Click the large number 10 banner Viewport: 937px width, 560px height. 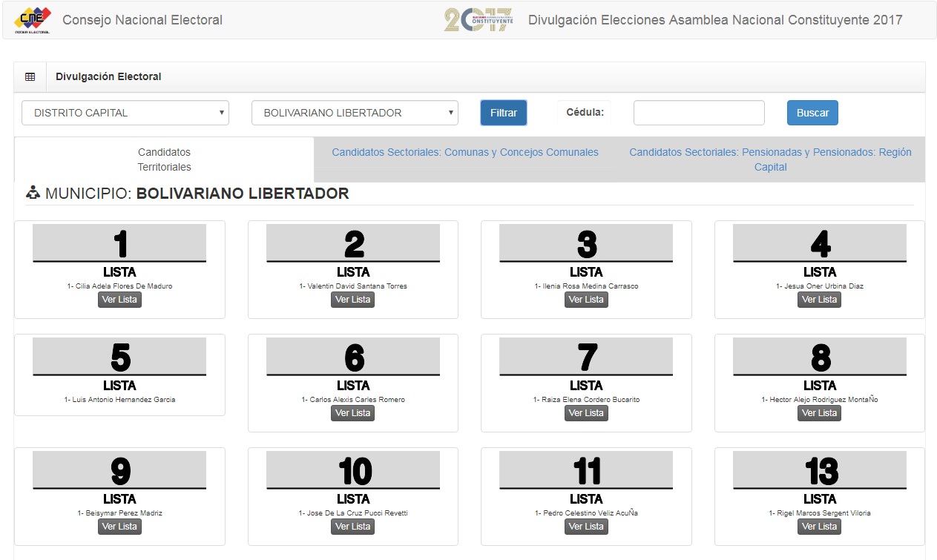[353, 470]
